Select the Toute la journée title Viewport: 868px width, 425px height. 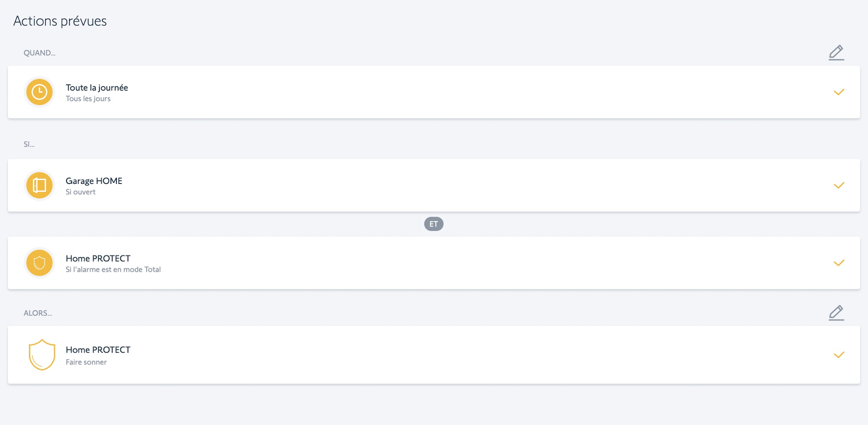coord(97,87)
